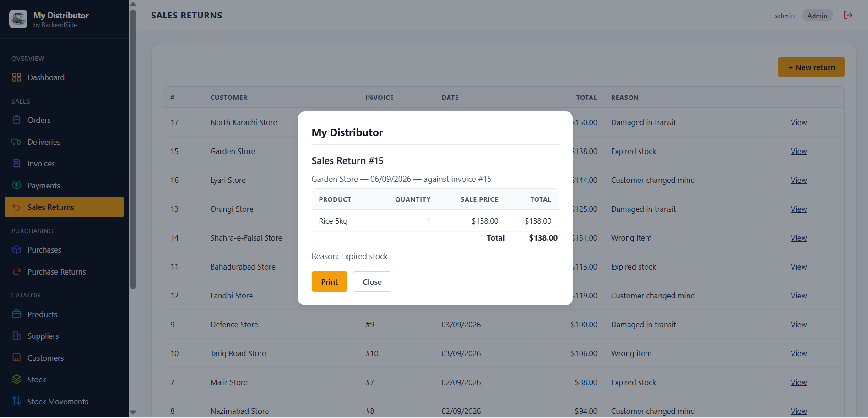The width and height of the screenshot is (868, 418).
Task: Click the Dashboard grid icon
Action: coord(16,77)
